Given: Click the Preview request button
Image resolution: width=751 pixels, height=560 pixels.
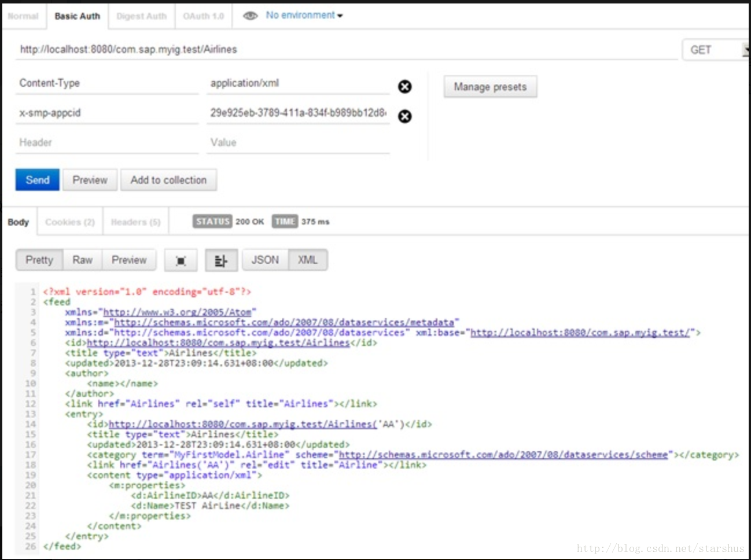Looking at the screenshot, I should [90, 180].
